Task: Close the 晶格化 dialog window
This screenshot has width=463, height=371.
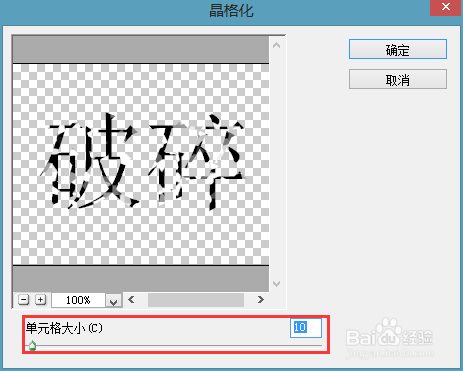Action: pos(446,8)
